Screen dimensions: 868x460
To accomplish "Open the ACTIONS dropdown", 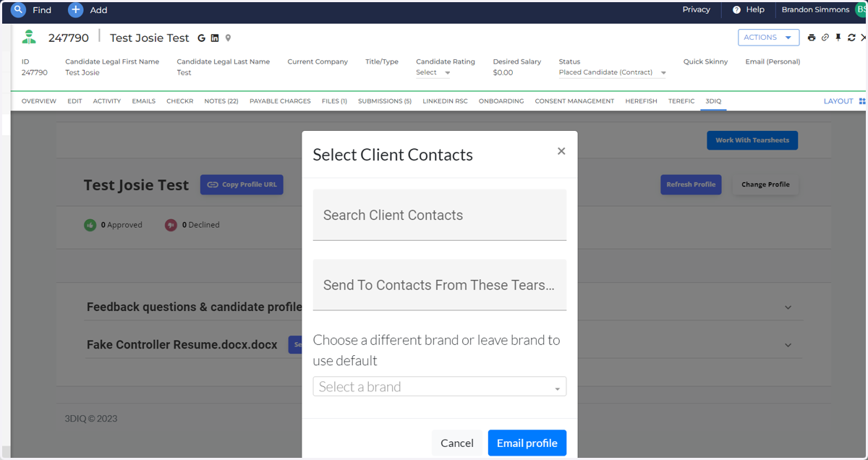I will [768, 38].
